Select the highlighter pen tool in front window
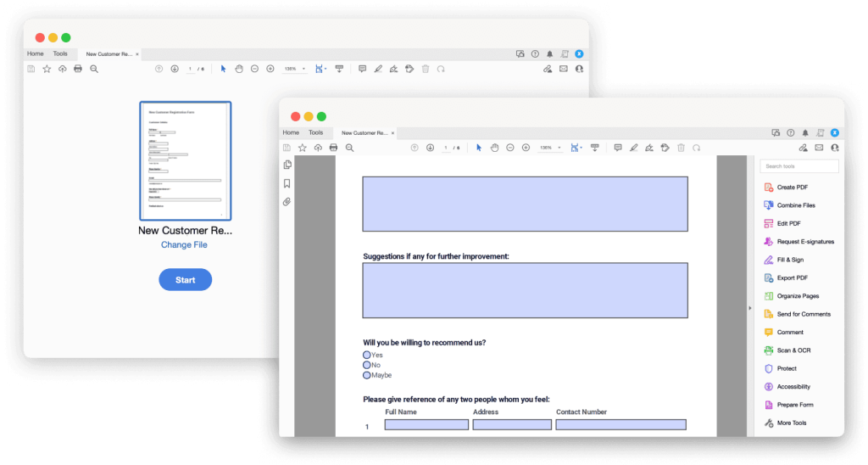This screenshot has width=868, height=465. click(x=634, y=148)
